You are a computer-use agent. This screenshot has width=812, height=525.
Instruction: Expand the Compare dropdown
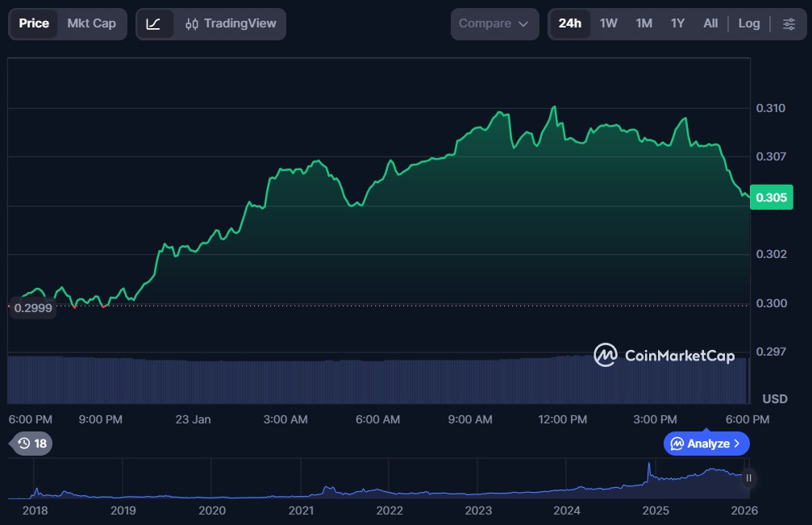coord(493,23)
